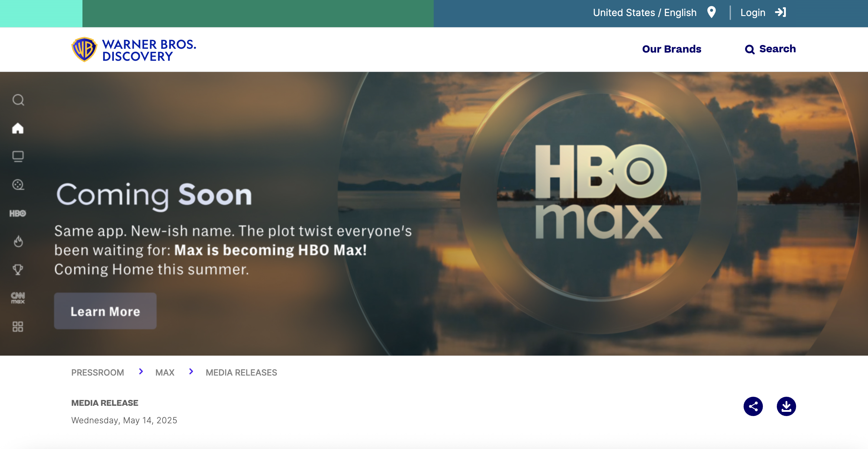Click 'Coming Home this summer.' text
Viewport: 868px width, 449px height.
tap(152, 269)
